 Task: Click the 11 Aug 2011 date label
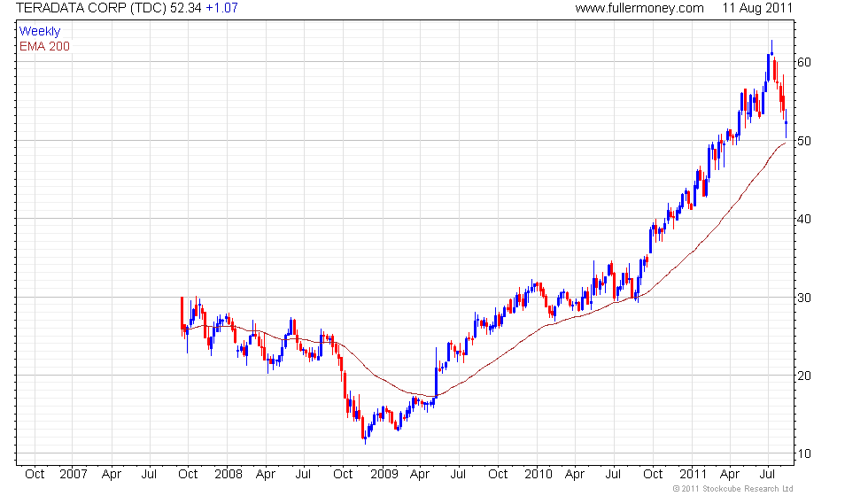pos(757,8)
